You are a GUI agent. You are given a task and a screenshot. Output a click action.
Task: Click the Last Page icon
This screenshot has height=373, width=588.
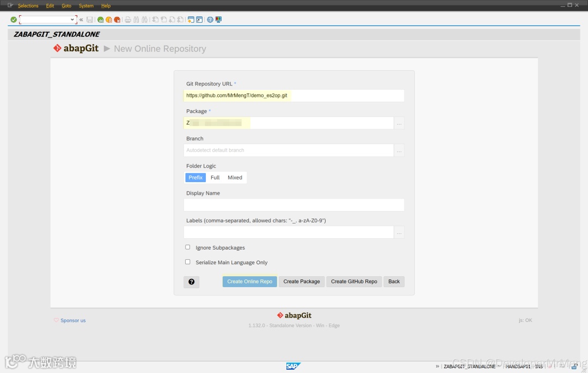tap(180, 20)
